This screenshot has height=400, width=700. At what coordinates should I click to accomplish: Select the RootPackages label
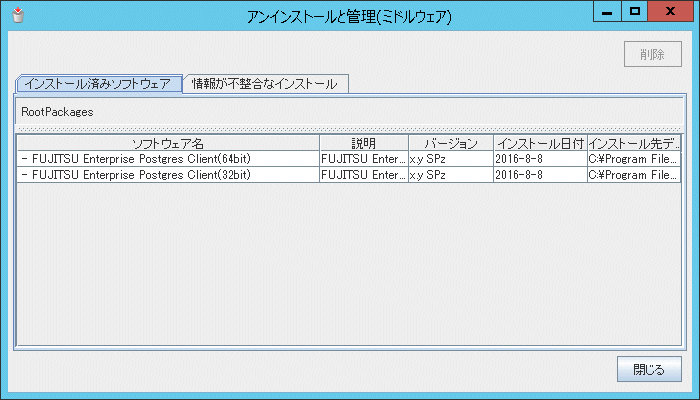point(58,112)
